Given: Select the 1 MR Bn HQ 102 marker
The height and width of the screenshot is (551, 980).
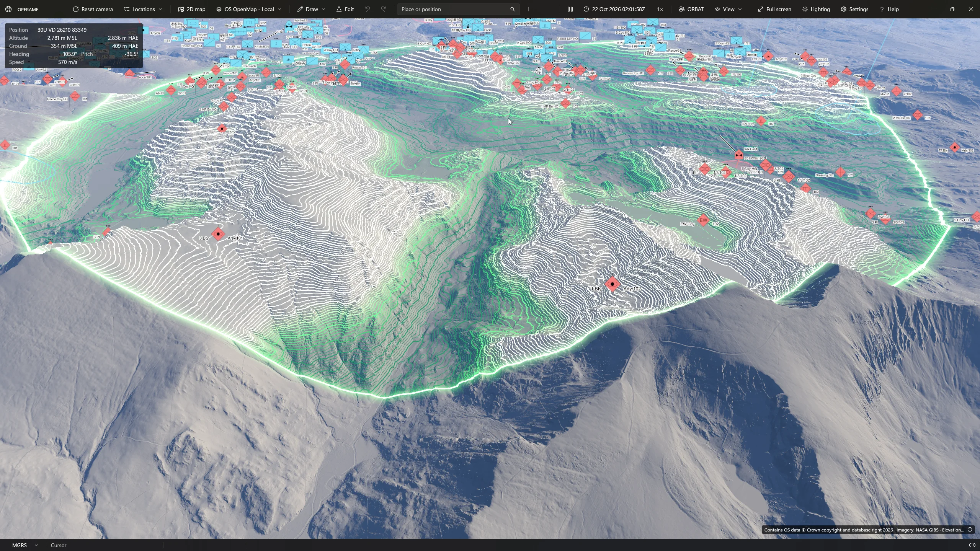Looking at the screenshot, I should [x=565, y=103].
